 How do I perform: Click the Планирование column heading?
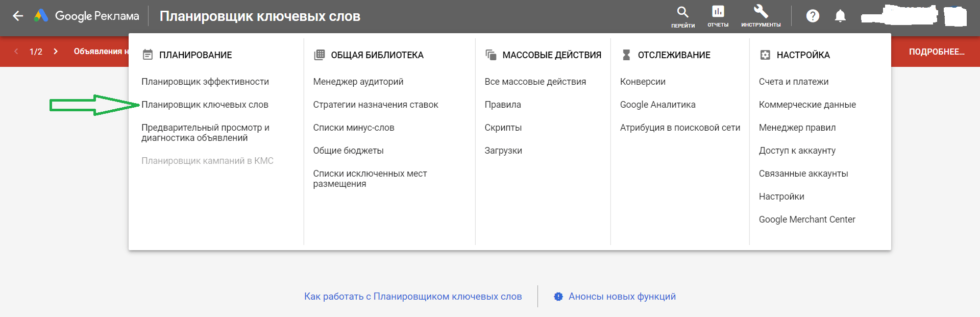pos(195,55)
